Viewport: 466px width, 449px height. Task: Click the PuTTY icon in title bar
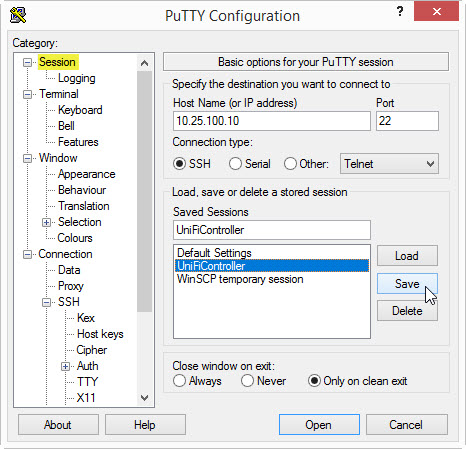[x=18, y=15]
